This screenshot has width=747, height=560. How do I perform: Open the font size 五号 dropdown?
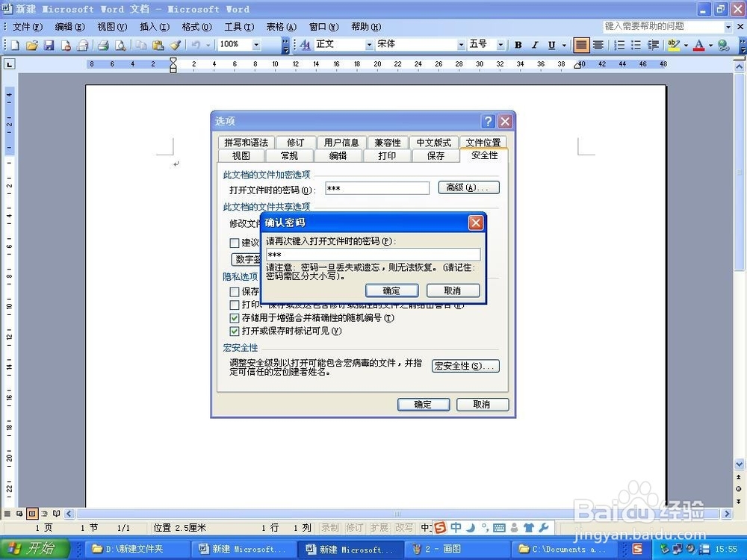click(x=500, y=45)
